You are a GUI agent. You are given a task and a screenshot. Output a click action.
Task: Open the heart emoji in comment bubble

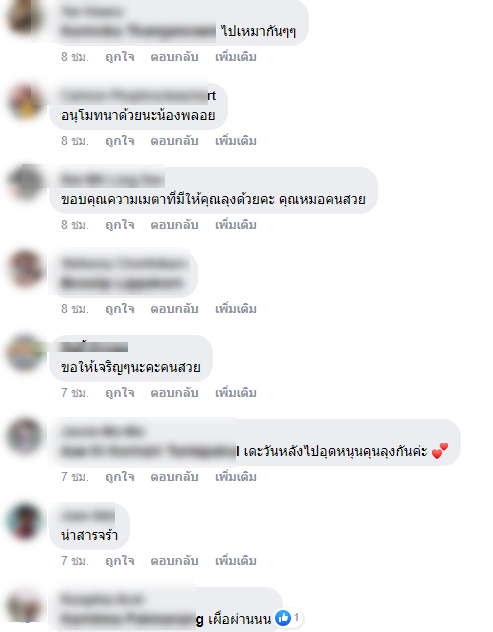440,451
